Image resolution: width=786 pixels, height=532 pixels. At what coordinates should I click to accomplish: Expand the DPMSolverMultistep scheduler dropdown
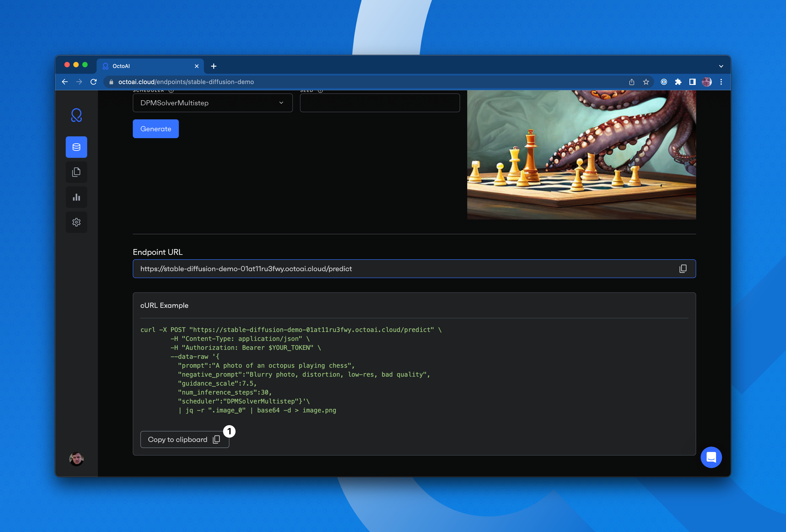click(212, 103)
